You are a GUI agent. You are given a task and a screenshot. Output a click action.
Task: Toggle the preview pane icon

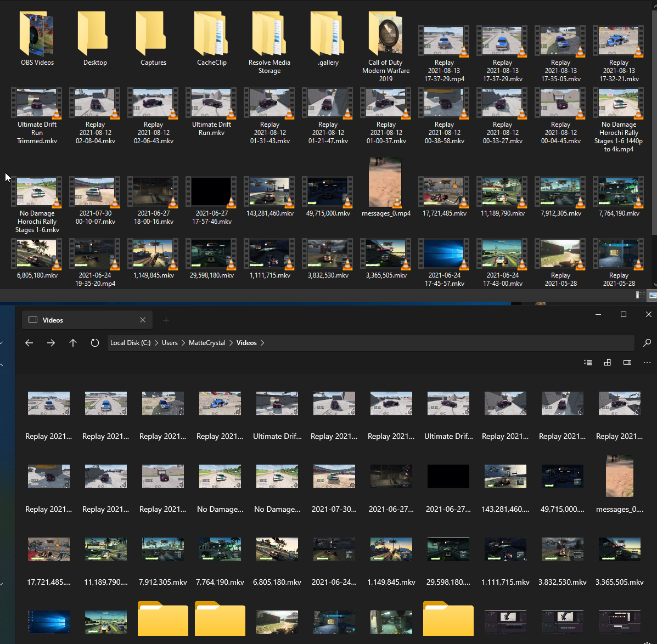point(627,363)
